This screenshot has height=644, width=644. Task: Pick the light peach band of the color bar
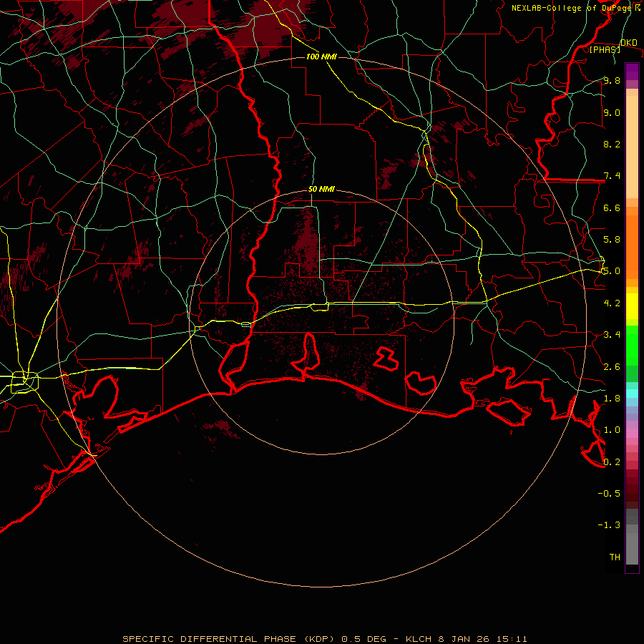[632, 147]
